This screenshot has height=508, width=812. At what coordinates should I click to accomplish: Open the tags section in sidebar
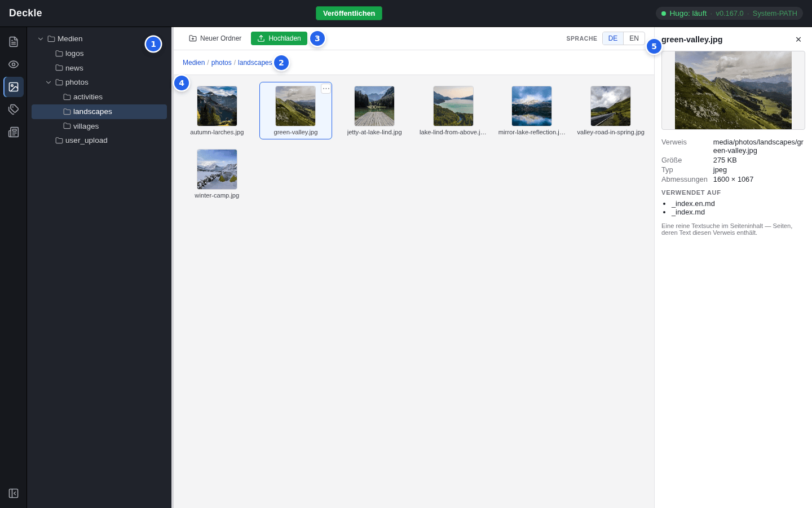[x=14, y=110]
